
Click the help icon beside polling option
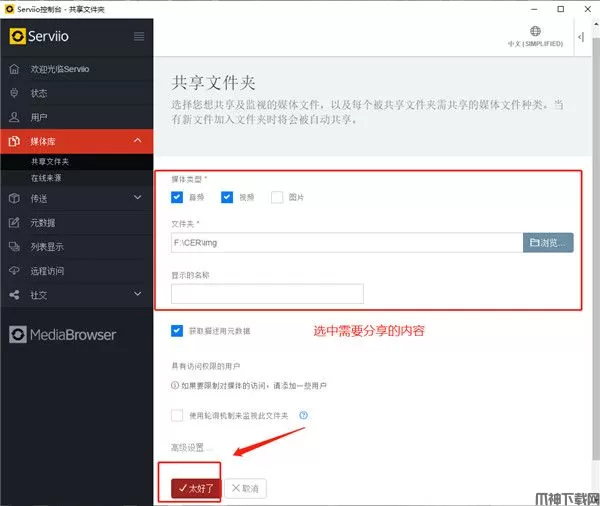click(303, 415)
